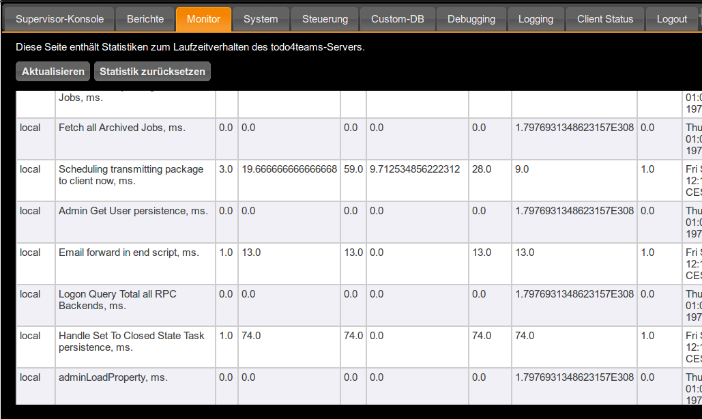The image size is (702, 419).
Task: Click 1.7976931348623157E308 in Fetch Archived Jobs row
Action: (574, 128)
